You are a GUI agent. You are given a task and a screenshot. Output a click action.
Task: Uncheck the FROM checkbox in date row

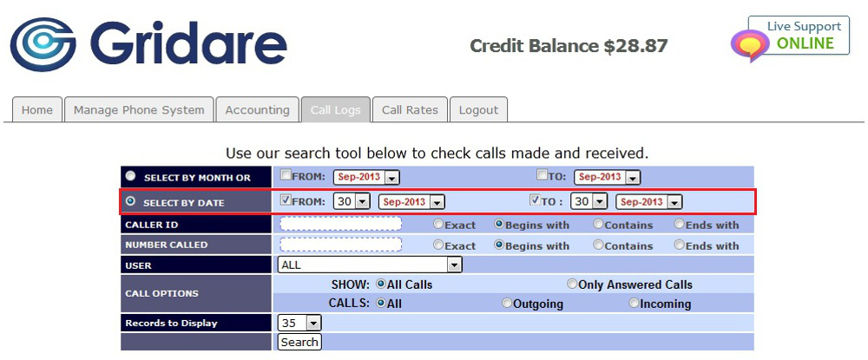tap(286, 200)
